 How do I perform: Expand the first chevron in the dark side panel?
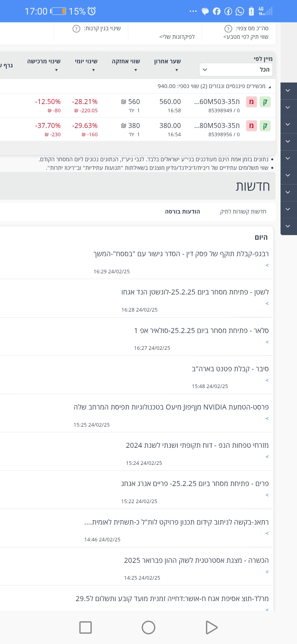point(288,91)
